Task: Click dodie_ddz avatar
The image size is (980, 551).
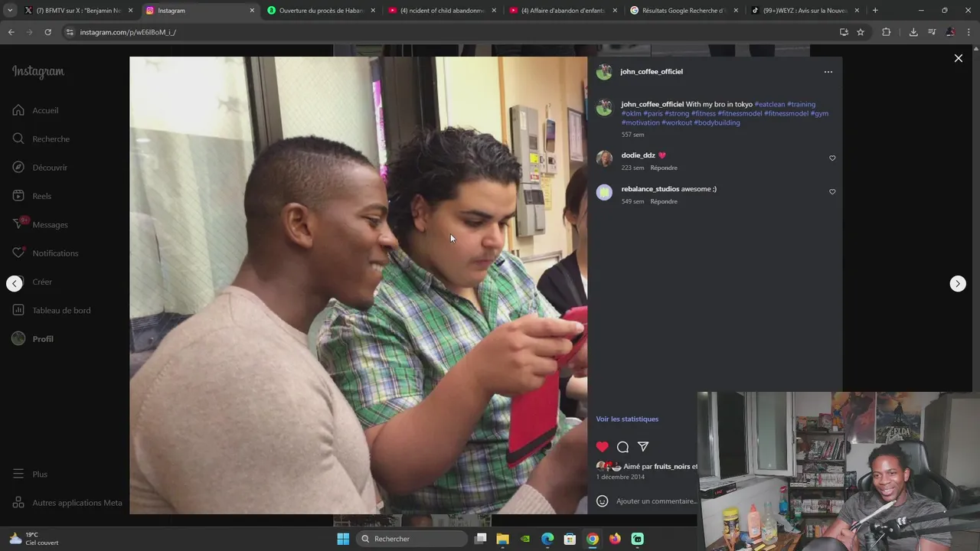Action: point(604,158)
